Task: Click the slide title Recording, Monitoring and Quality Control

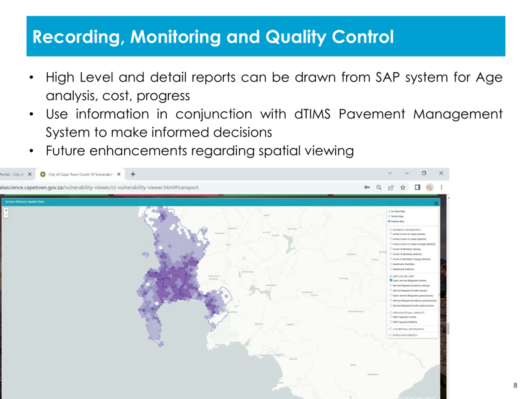Action: tap(213, 37)
